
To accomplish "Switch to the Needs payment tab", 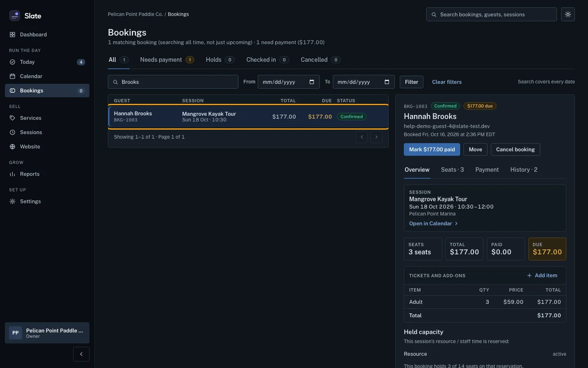I will pyautogui.click(x=167, y=60).
